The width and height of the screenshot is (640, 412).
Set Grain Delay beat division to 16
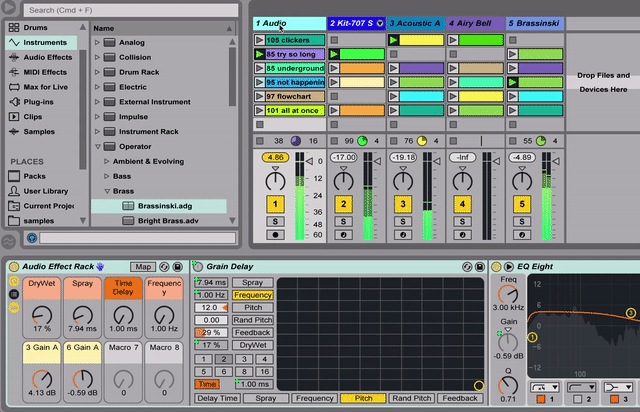point(264,372)
